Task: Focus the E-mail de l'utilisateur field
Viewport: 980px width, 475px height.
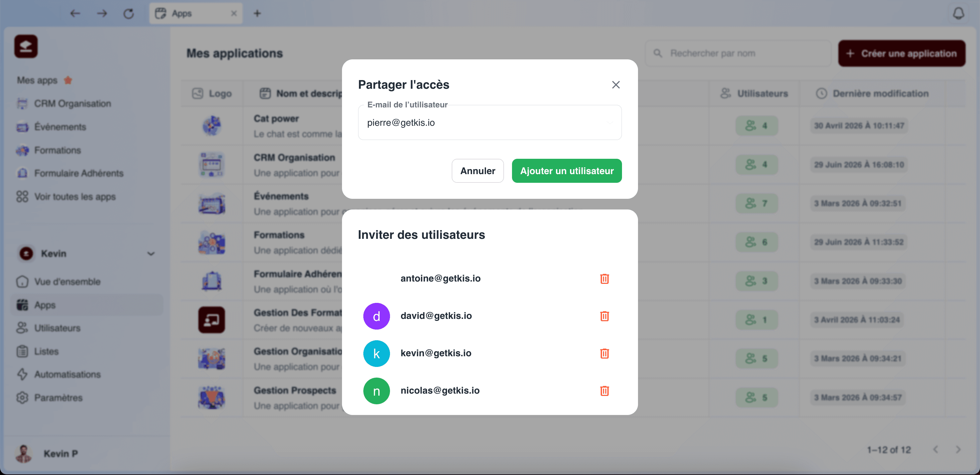Action: (490, 122)
